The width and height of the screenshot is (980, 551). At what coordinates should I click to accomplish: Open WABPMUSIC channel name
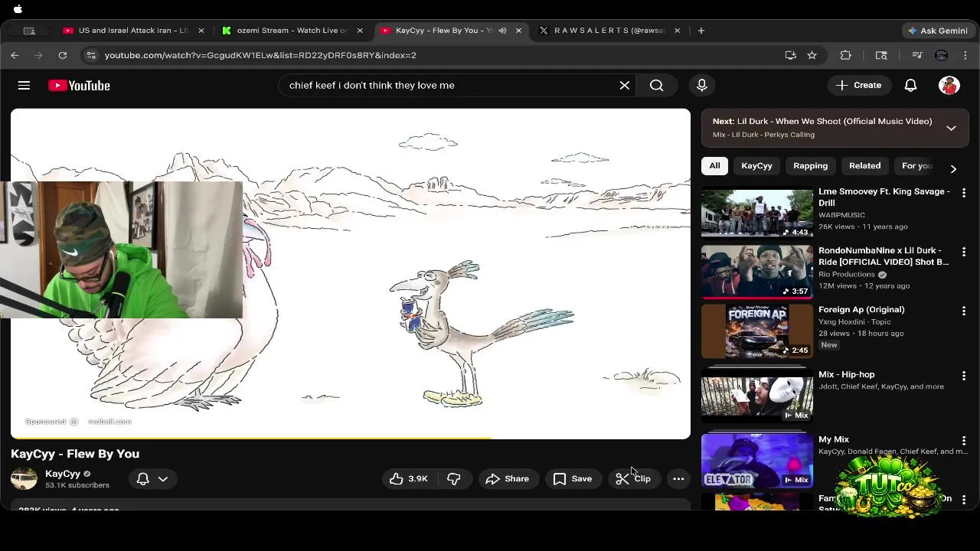click(841, 215)
